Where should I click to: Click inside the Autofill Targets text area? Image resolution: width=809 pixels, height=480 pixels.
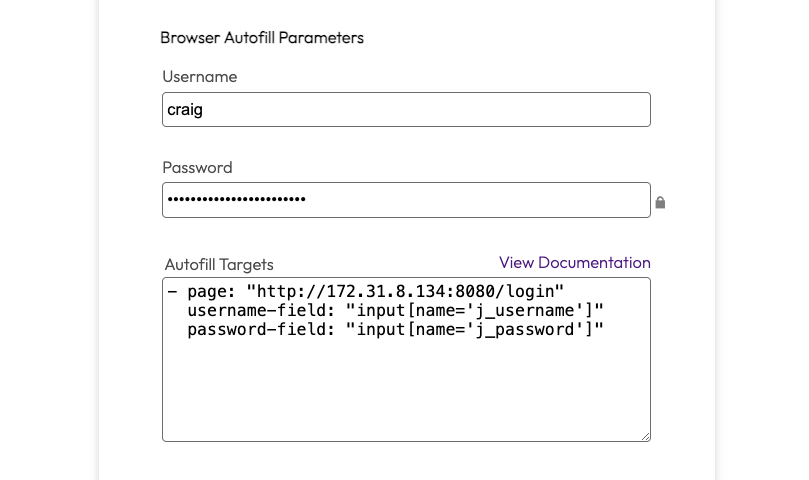pos(406,390)
